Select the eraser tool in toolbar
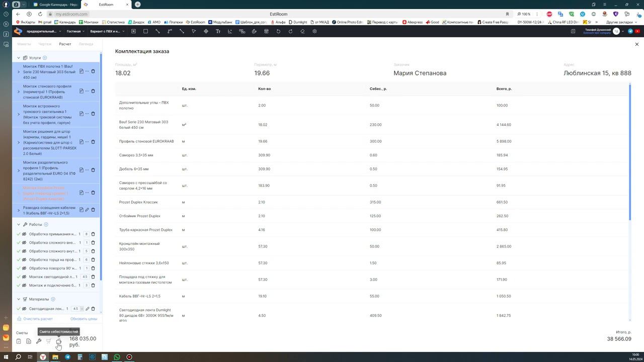 302,31
